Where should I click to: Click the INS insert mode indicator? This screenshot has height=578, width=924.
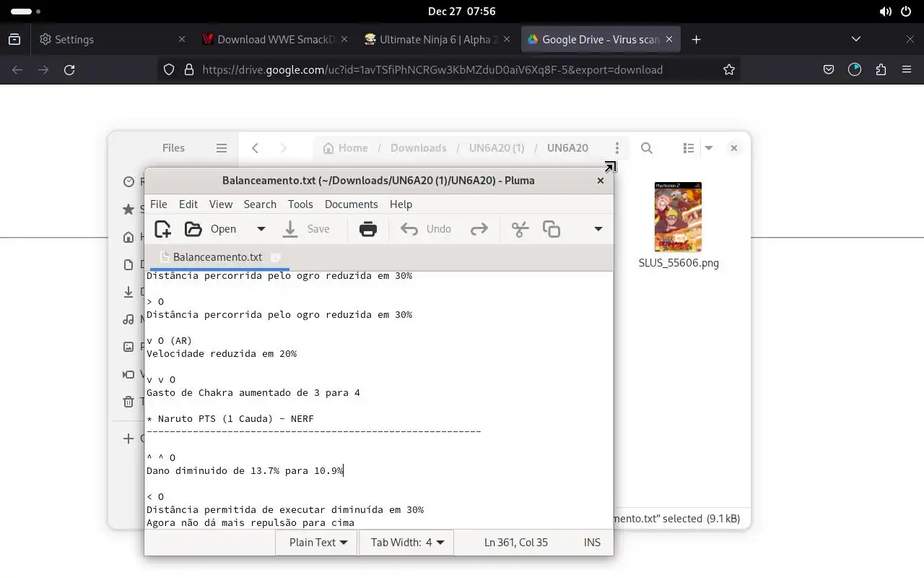coord(592,543)
